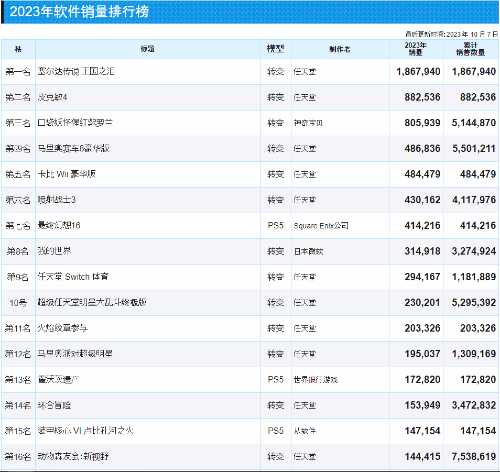Click the publisher "日本微软"
The height and width of the screenshot is (472, 500).
(x=308, y=251)
